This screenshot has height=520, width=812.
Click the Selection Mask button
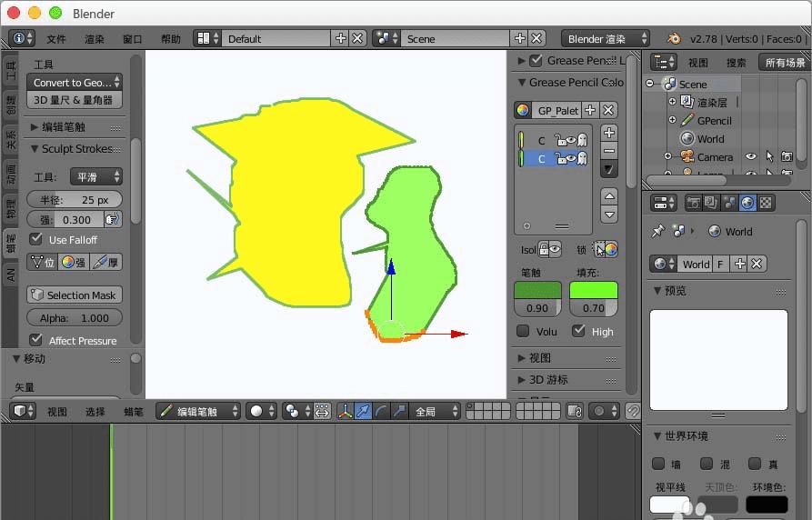(x=75, y=295)
